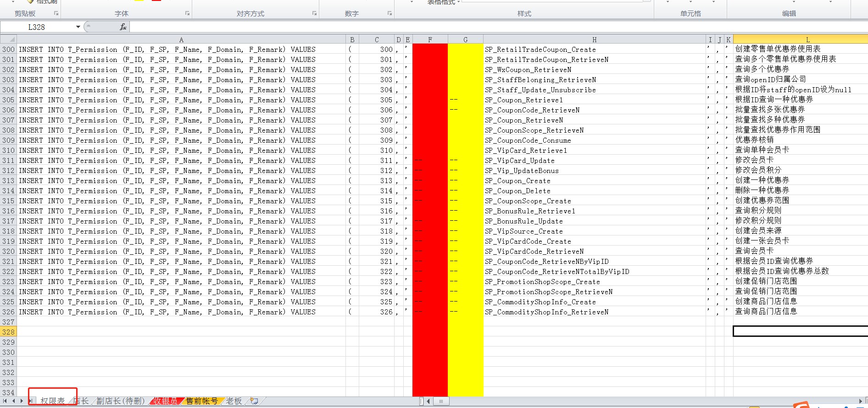
Task: Click the yellow cell with dashes in row 305
Action: point(465,100)
